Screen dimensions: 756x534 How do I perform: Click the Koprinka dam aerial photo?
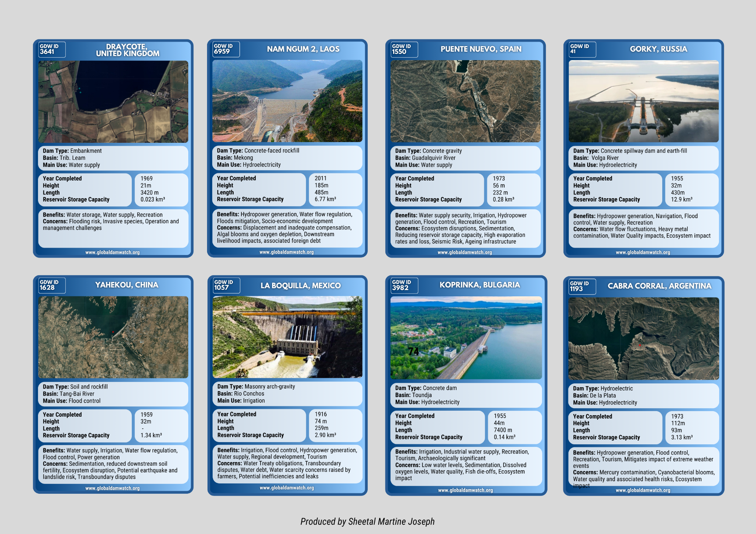point(466,338)
